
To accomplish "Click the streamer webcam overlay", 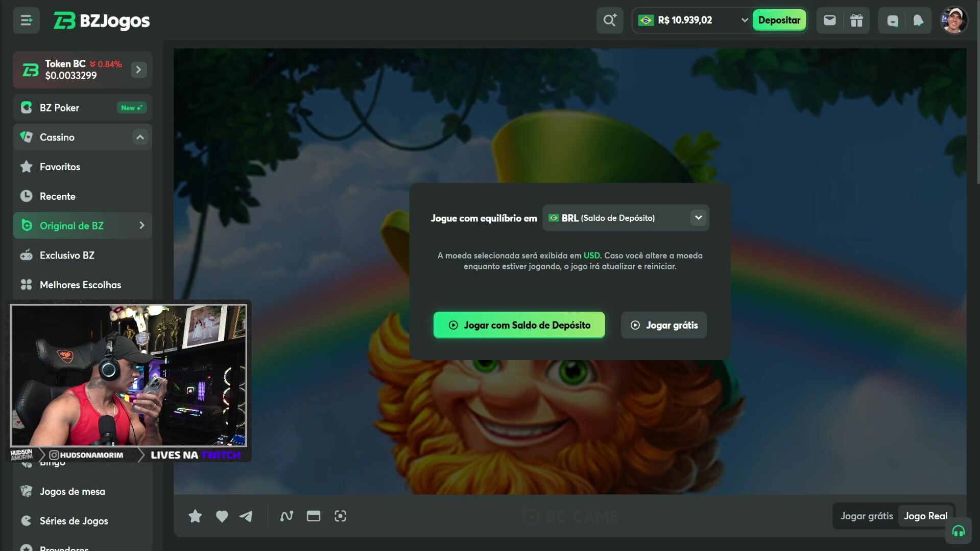I will coord(129,375).
